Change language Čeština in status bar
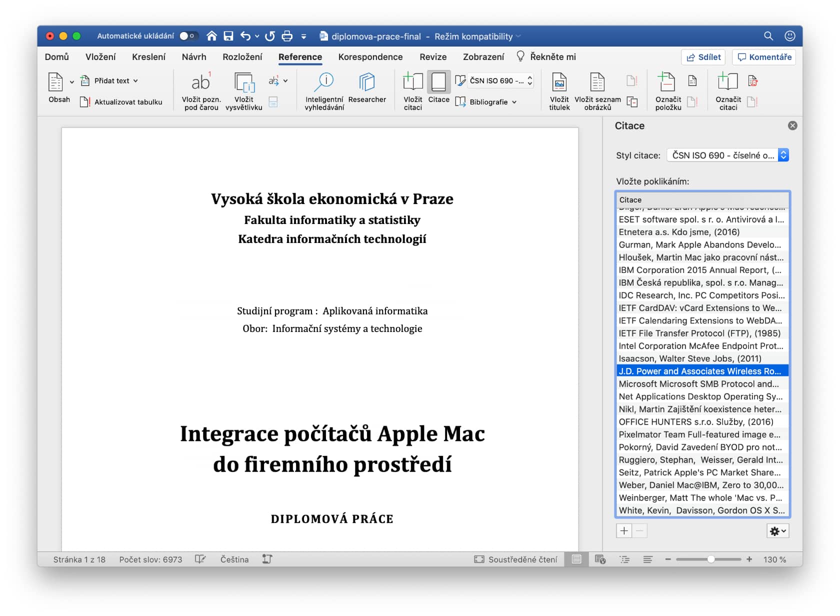Viewport: 840px width, 616px height. click(x=234, y=559)
